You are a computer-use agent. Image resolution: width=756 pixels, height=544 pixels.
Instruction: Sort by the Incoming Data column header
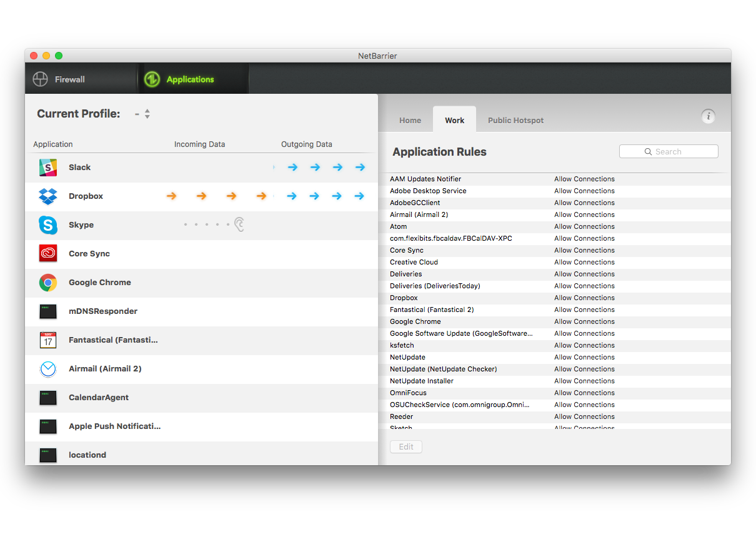(199, 144)
